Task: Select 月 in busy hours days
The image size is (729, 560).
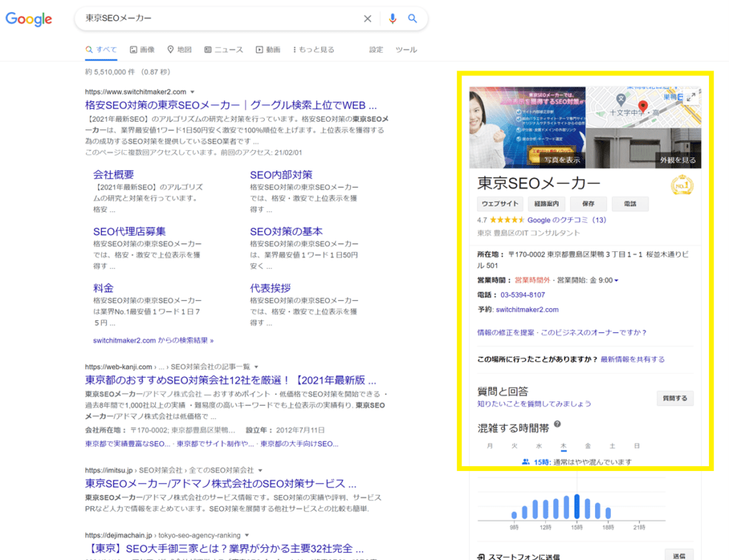Action: pyautogui.click(x=490, y=445)
